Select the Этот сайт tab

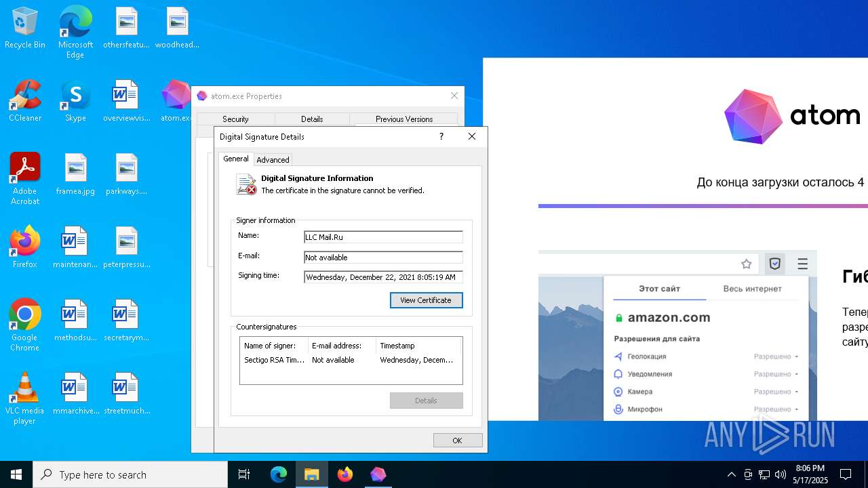tap(659, 289)
